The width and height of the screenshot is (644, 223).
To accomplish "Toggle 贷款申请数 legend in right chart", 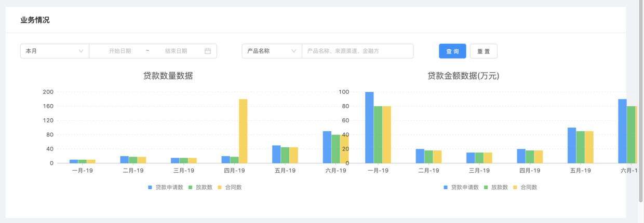I will [461, 187].
